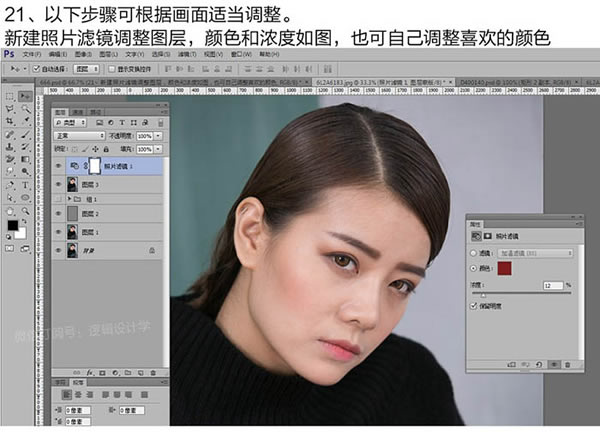This screenshot has width=600, height=432.
Task: Toggle preserve luminosity checkbox
Action: click(473, 306)
